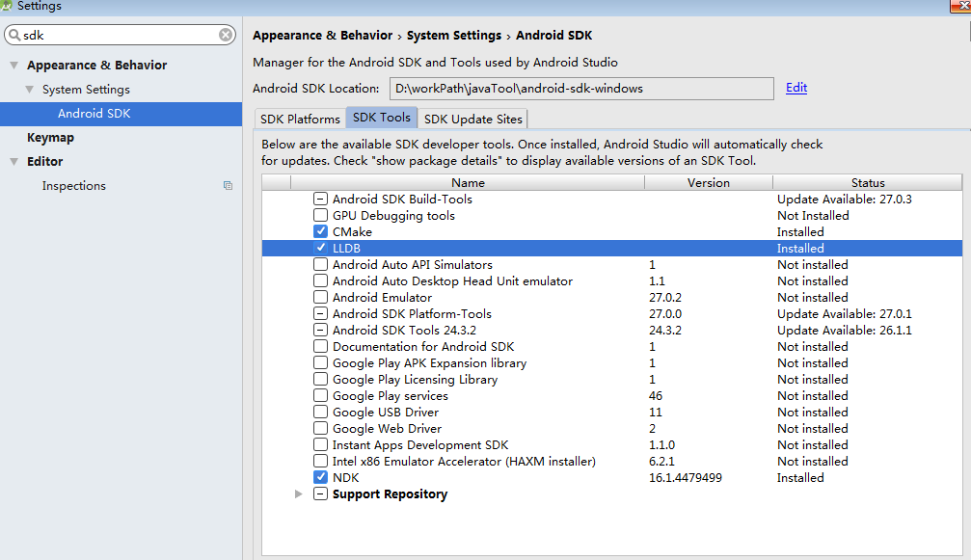The width and height of the screenshot is (971, 560).
Task: Clear the sdk search text
Action: point(226,35)
